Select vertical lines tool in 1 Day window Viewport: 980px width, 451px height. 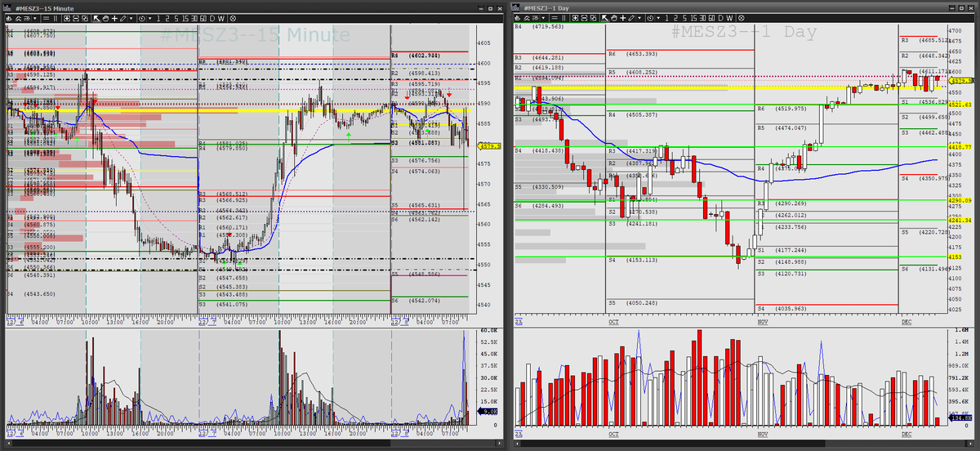(563, 18)
